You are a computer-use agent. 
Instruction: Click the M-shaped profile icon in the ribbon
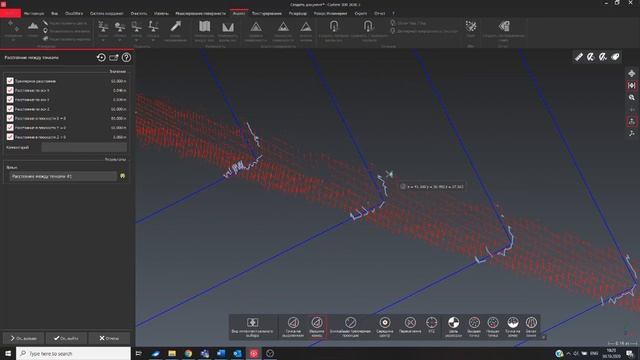228,27
